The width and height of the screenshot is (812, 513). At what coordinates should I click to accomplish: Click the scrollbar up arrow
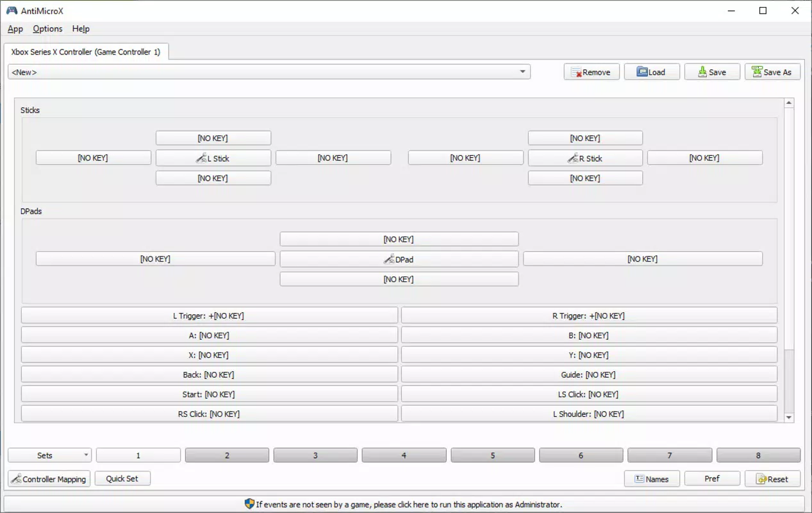click(x=789, y=103)
